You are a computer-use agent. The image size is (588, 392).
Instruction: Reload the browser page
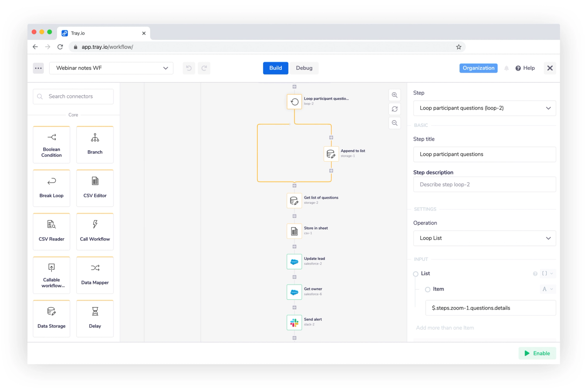click(x=60, y=47)
